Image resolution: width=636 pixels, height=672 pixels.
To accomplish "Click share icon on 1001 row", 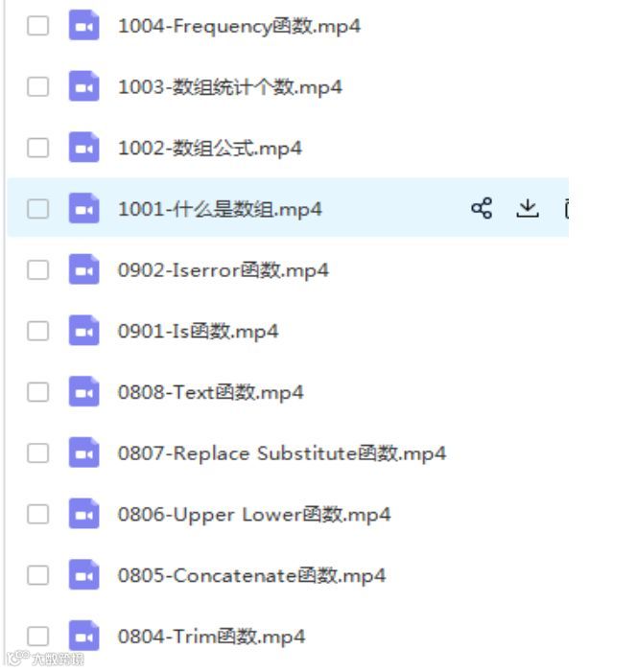I will (x=482, y=208).
